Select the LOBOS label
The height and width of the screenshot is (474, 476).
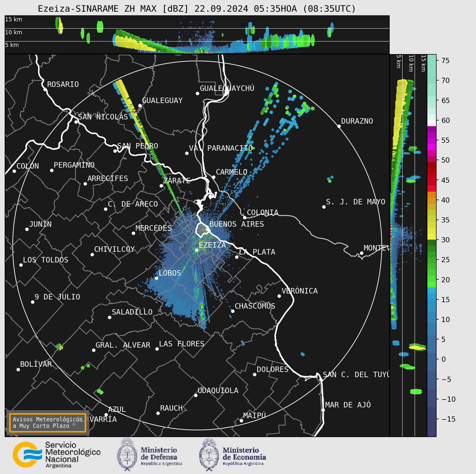[170, 273]
